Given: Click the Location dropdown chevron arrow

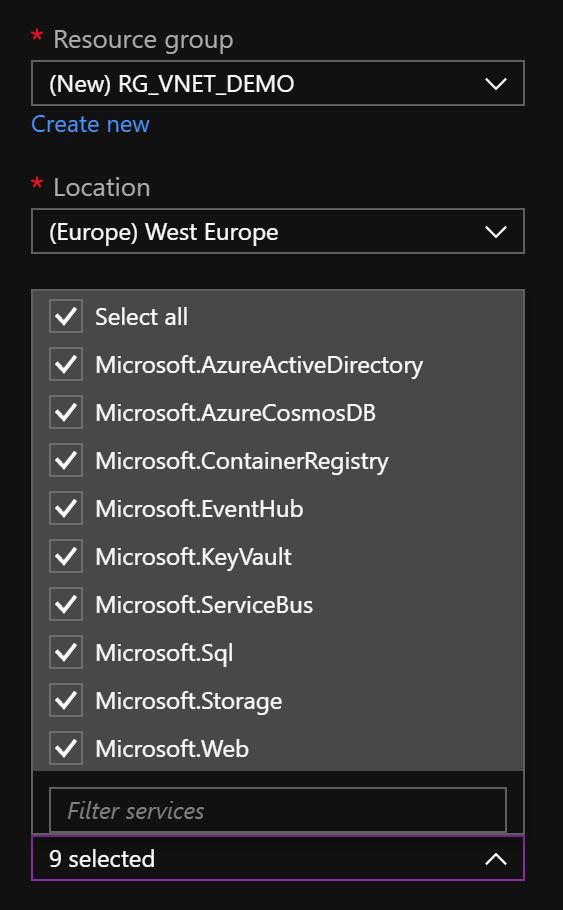Looking at the screenshot, I should pos(496,232).
